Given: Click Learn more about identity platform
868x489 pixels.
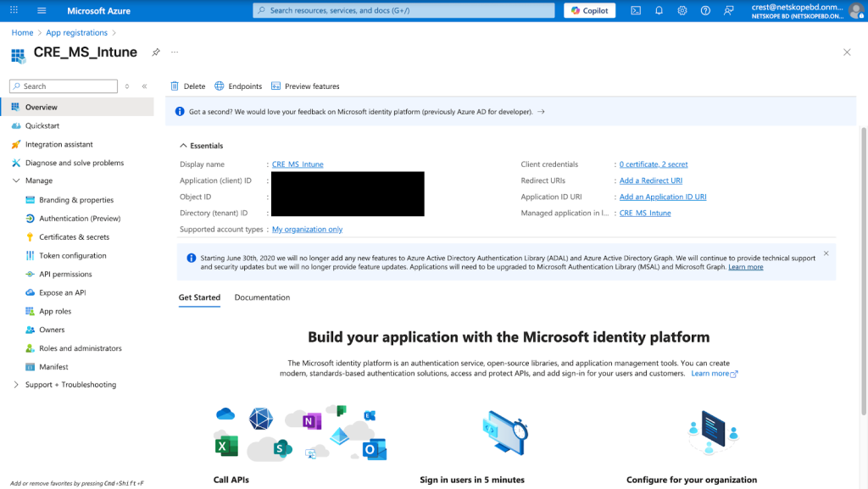Looking at the screenshot, I should point(714,374).
